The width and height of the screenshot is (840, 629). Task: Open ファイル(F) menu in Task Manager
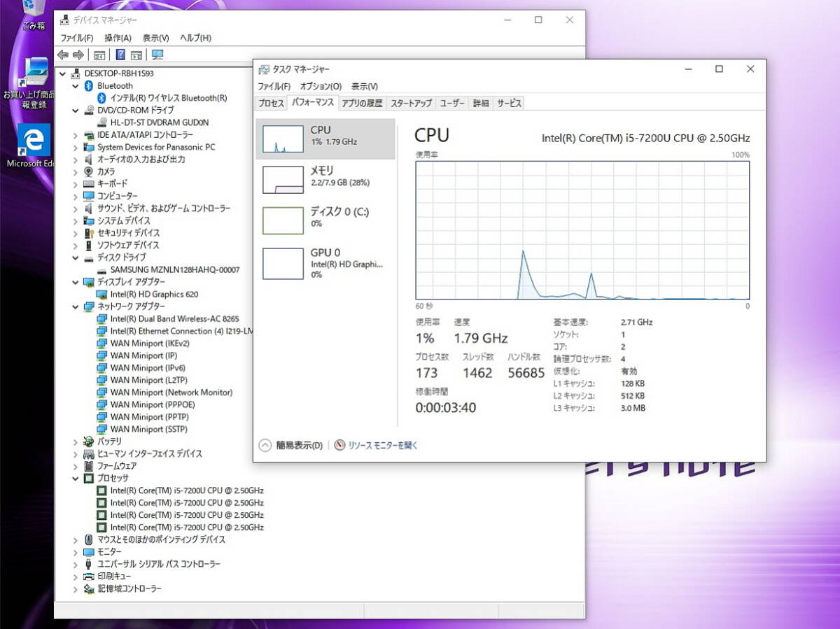[x=274, y=87]
